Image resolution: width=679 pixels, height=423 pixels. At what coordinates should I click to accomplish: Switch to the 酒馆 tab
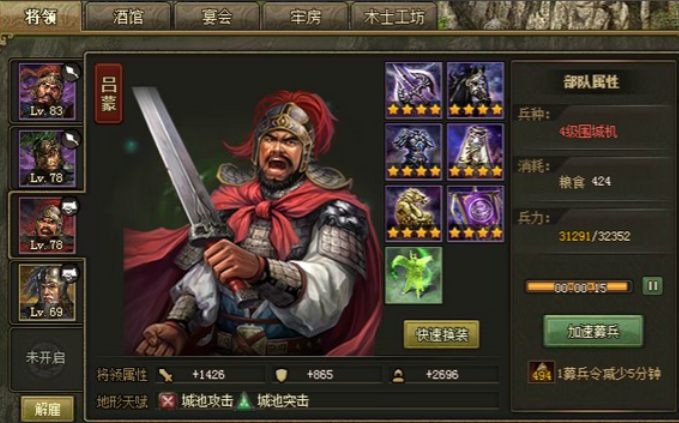pos(128,16)
